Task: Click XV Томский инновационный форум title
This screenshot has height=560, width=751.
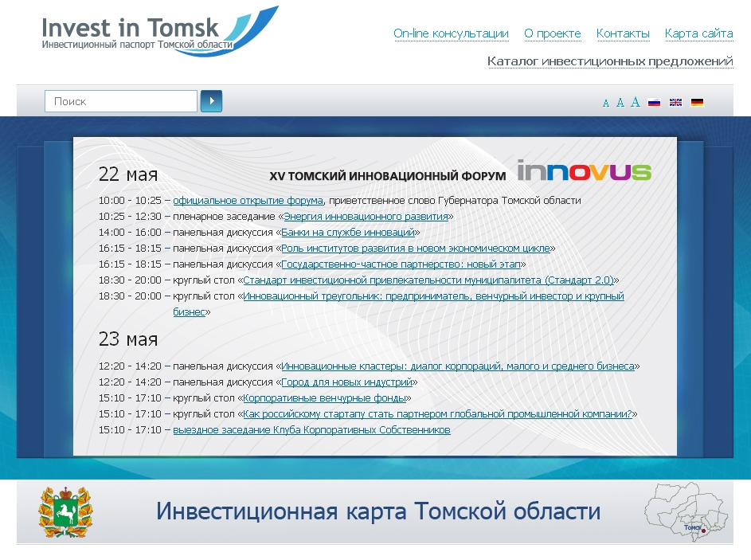Action: (388, 176)
